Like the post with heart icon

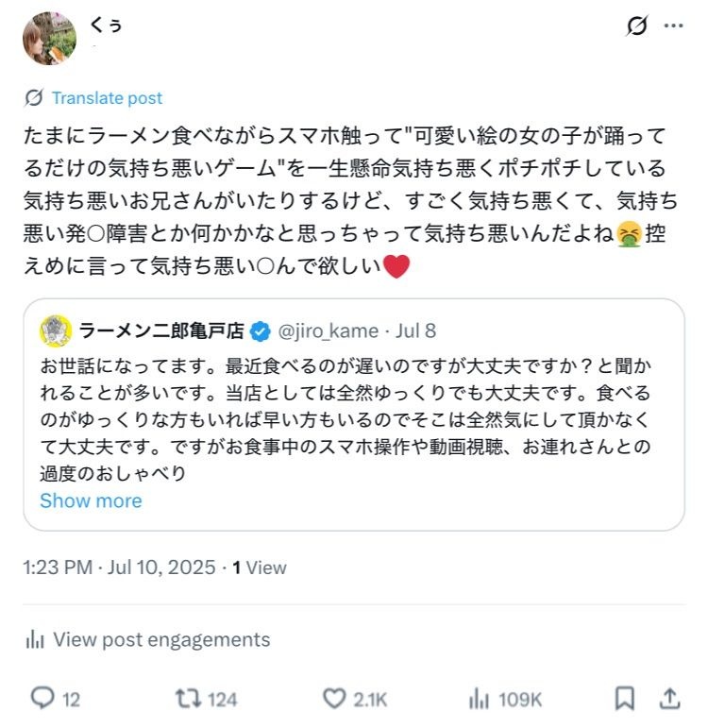coord(335,698)
